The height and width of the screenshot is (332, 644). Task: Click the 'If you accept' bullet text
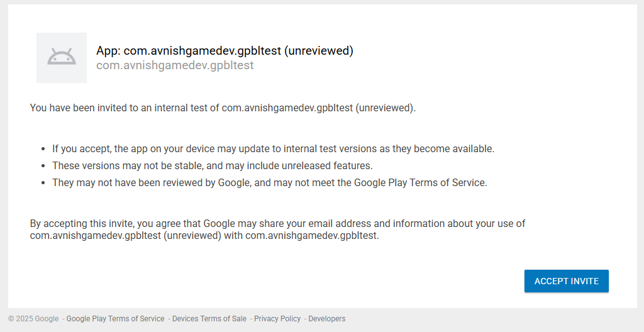(273, 149)
